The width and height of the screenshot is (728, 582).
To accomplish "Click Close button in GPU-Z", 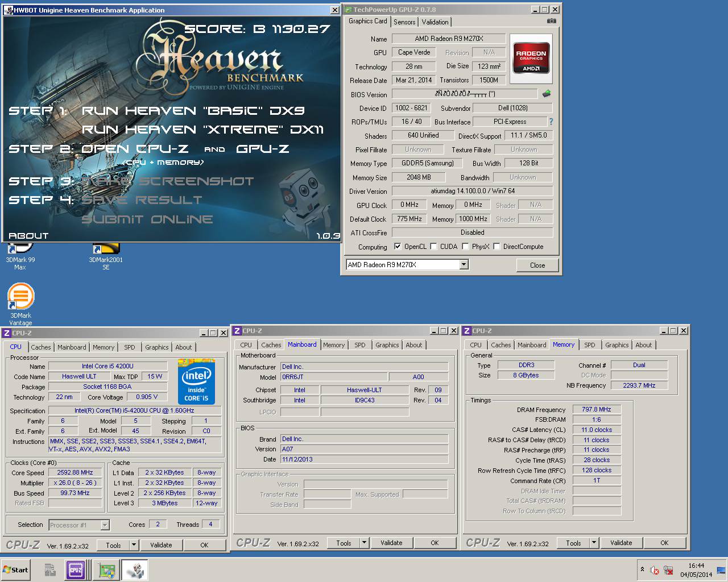I will (537, 265).
